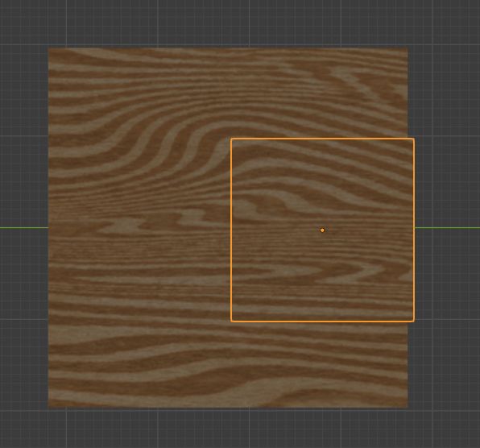This screenshot has width=480, height=448.
Task: Click the green axis line left of planes
Action: click(24, 227)
